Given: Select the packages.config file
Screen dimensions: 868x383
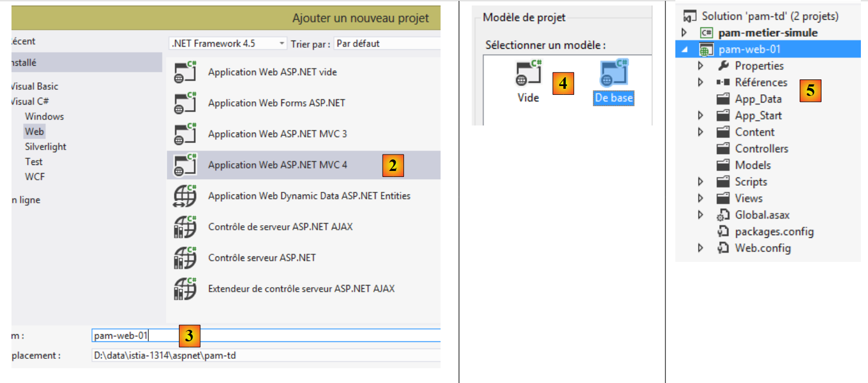Looking at the screenshot, I should tap(774, 232).
